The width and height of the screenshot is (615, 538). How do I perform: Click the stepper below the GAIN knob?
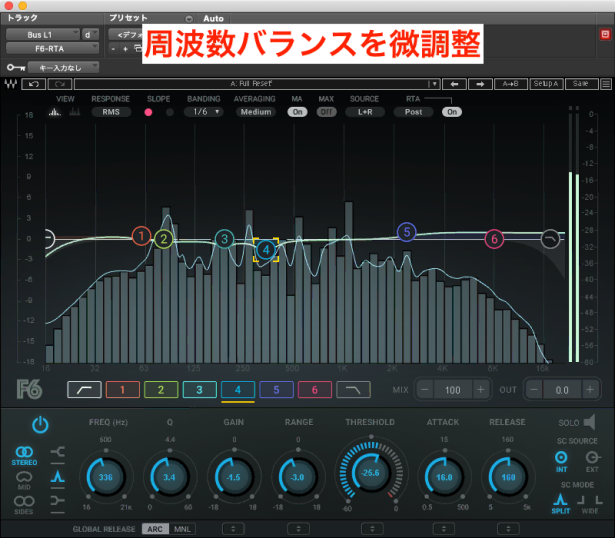coord(233,529)
